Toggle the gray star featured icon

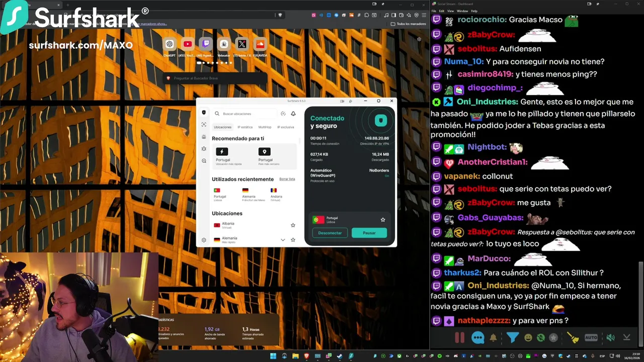pos(553,338)
